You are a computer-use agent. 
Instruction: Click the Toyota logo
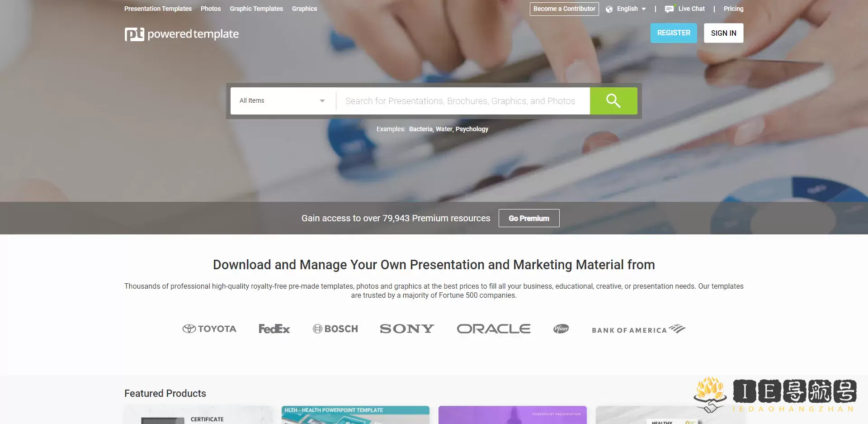pyautogui.click(x=209, y=329)
